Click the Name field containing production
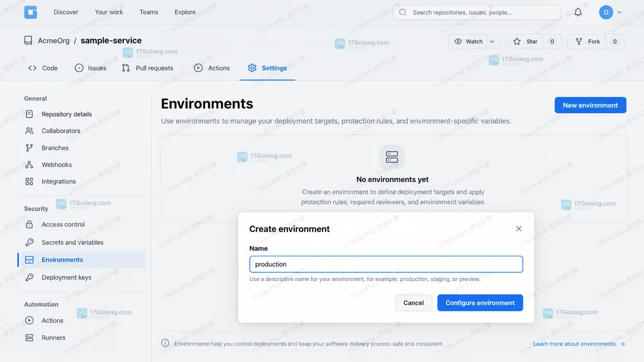The height and width of the screenshot is (362, 644). 386,265
